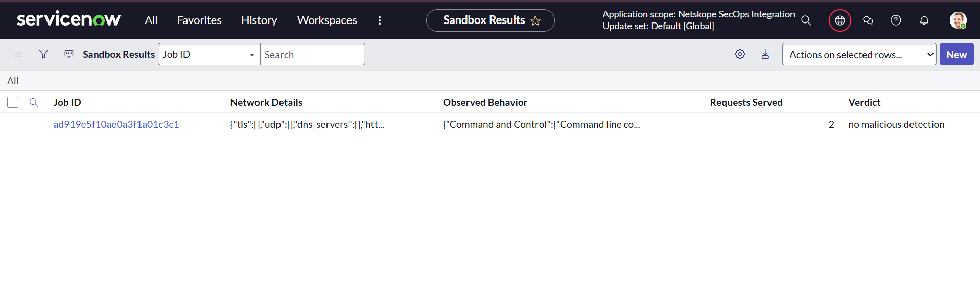
Task: Open the globe scope picker
Action: 839,20
